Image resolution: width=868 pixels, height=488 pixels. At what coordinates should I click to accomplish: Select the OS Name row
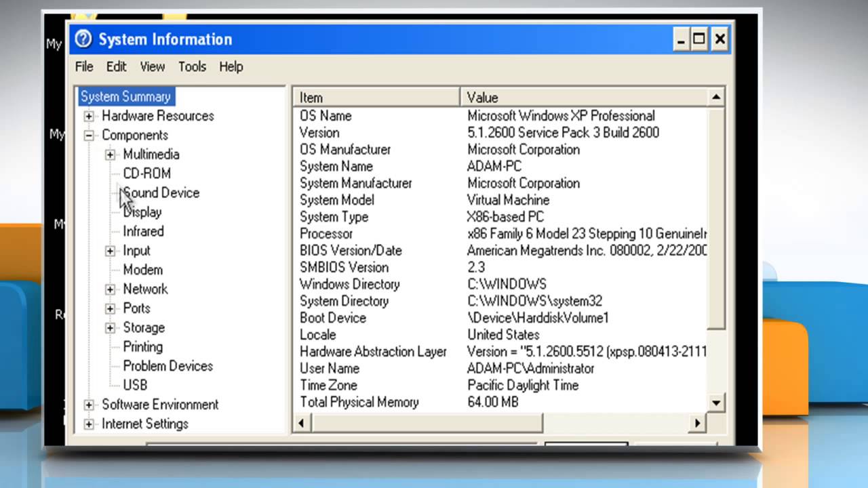click(x=500, y=116)
